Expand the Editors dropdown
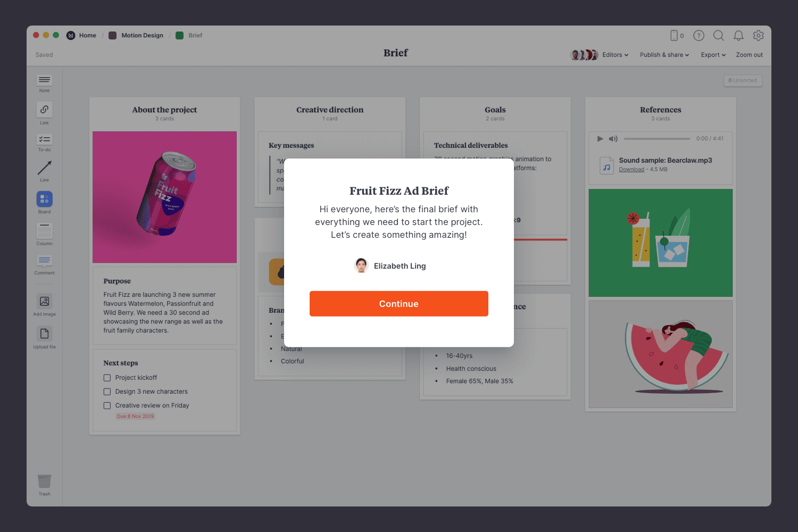Screen dimensions: 798x532 pyautogui.click(x=615, y=55)
